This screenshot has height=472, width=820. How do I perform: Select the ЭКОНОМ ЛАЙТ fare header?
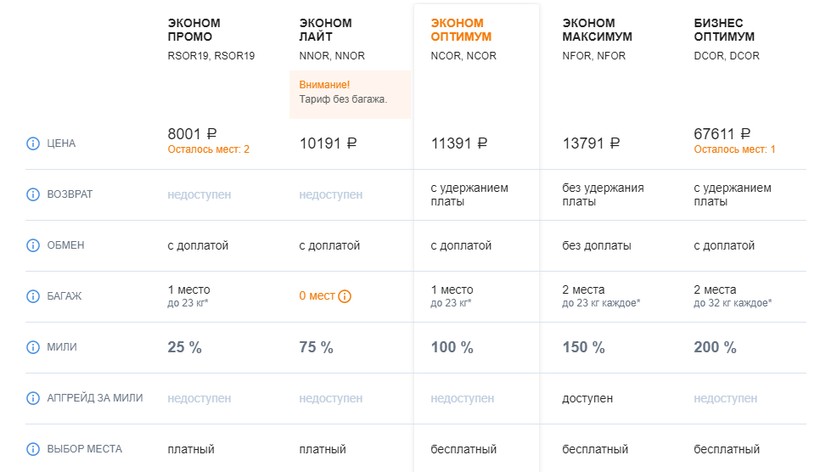pyautogui.click(x=324, y=30)
